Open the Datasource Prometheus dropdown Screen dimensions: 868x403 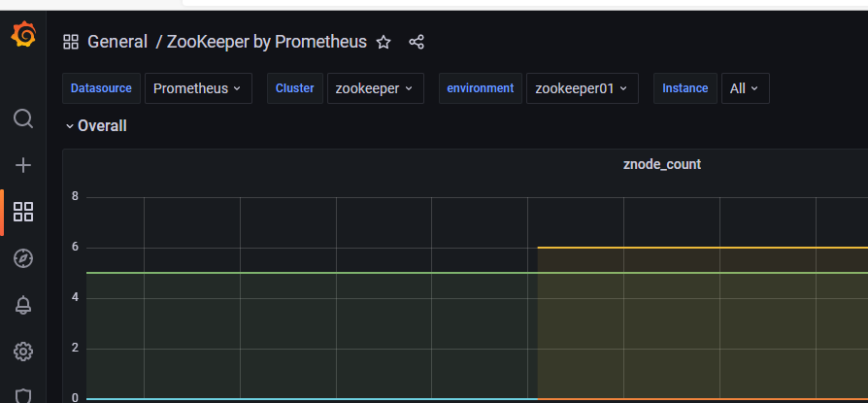tap(198, 88)
